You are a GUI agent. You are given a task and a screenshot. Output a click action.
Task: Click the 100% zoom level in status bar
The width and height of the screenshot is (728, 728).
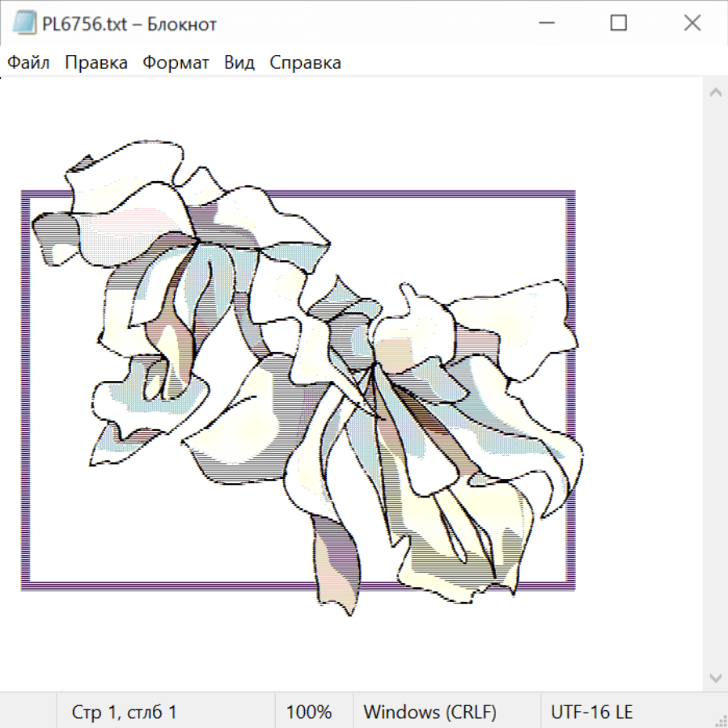click(309, 713)
